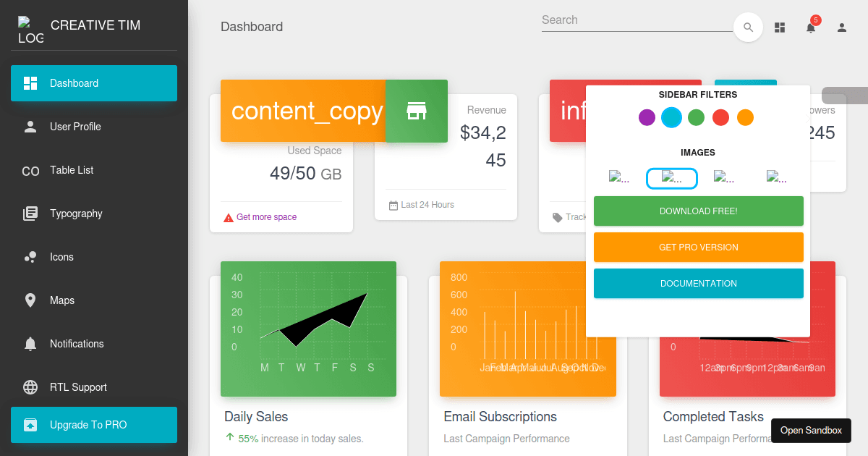Select the person account icon in the header
This screenshot has width=868, height=456.
tap(841, 27)
